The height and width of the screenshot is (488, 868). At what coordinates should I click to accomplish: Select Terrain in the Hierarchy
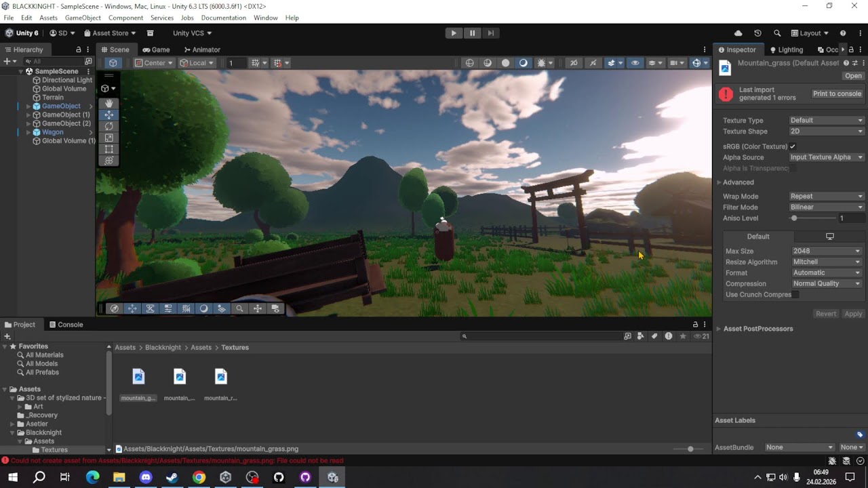(x=52, y=98)
